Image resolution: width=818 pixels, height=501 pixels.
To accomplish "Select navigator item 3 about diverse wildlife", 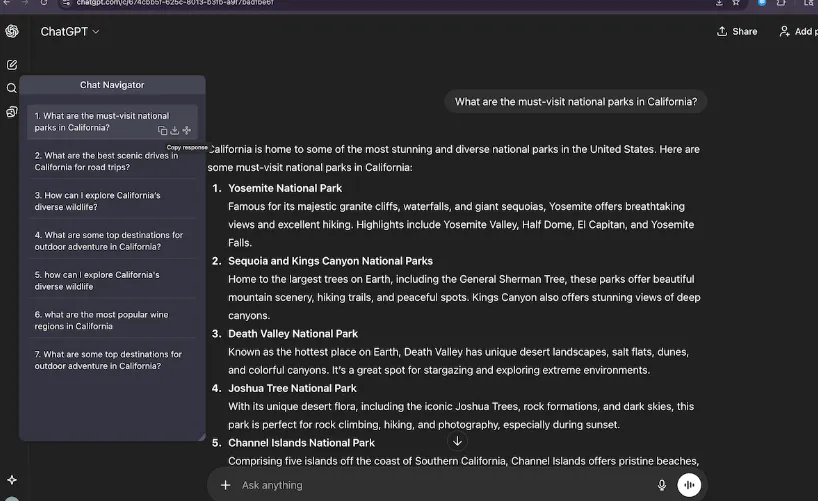I will point(98,201).
